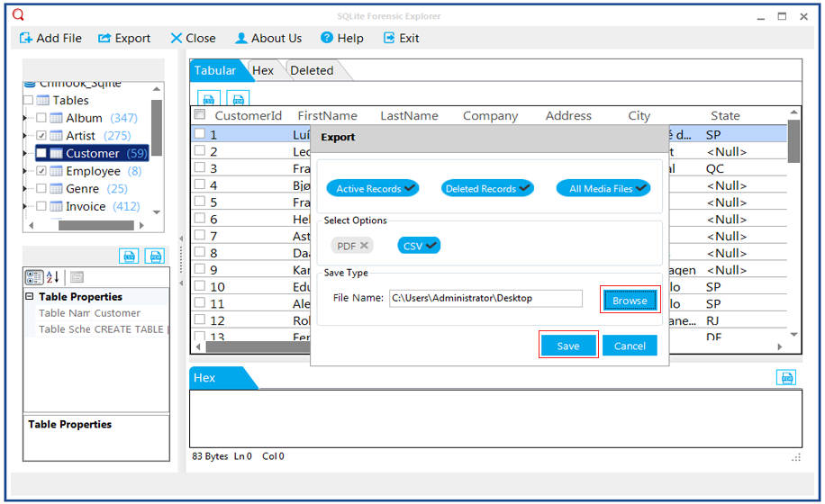Select the Alphabetical sort icon in properties
Image resolution: width=825 pixels, height=504 pixels.
[x=52, y=277]
